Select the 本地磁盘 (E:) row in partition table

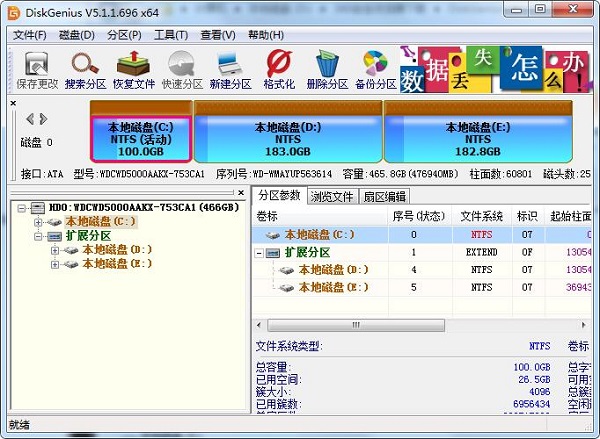[x=422, y=287]
